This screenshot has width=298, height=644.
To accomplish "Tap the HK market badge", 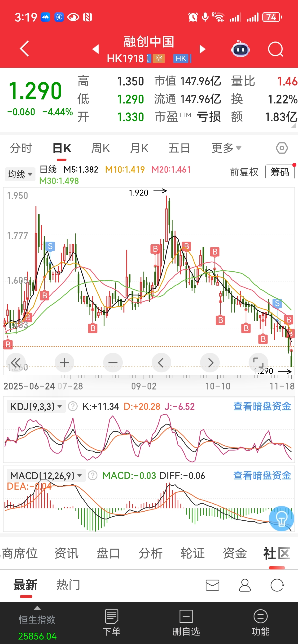I will point(181,58).
